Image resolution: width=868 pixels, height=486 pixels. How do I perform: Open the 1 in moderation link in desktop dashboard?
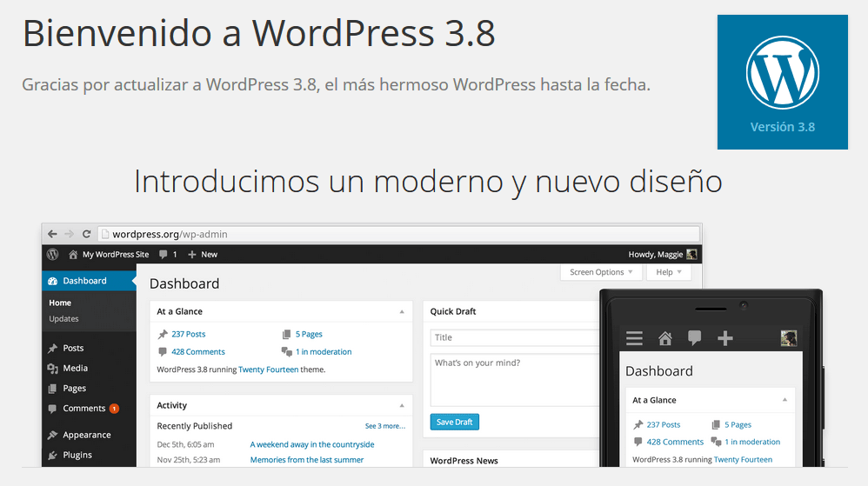click(324, 352)
